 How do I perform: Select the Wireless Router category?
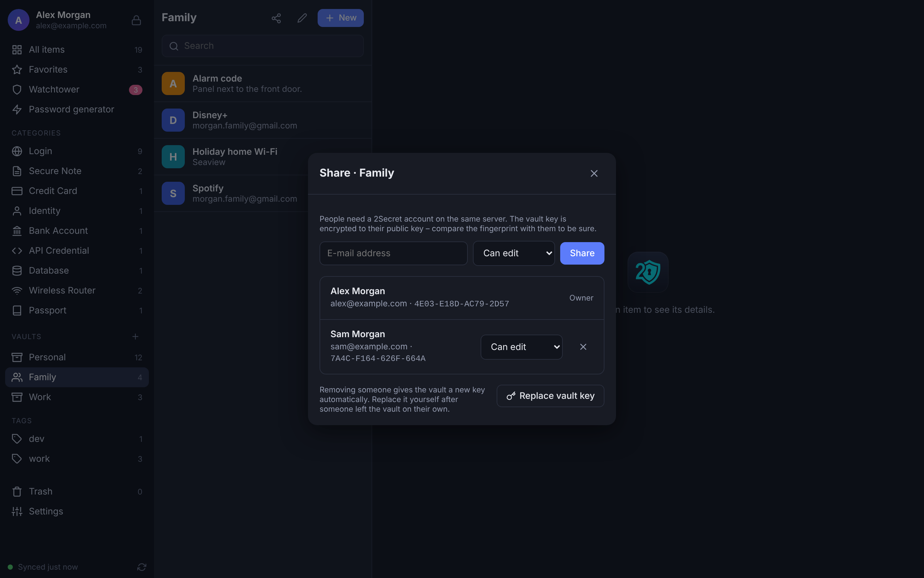77,291
